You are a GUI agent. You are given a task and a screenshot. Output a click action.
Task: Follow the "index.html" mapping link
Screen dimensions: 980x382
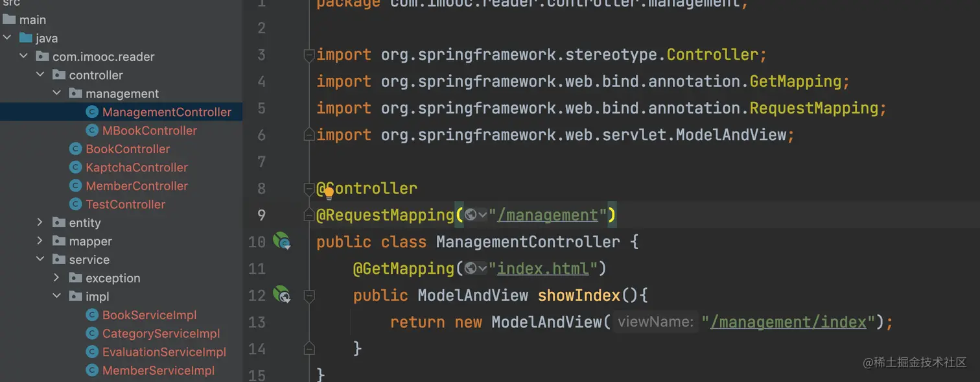[543, 269]
